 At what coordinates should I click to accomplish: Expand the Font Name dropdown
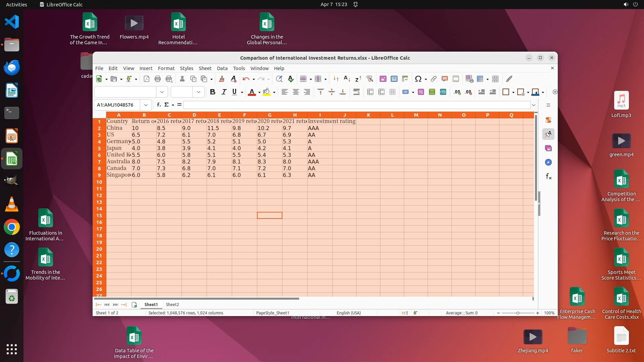pos(162,92)
